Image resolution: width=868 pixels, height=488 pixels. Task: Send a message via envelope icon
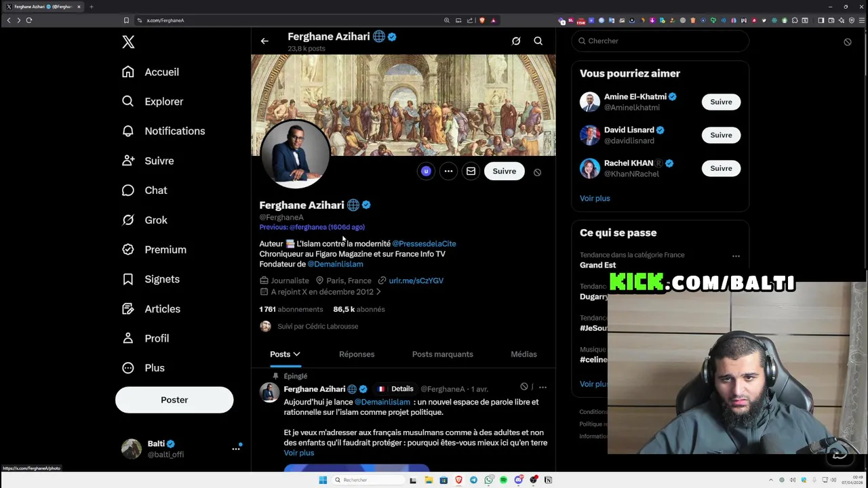point(471,171)
